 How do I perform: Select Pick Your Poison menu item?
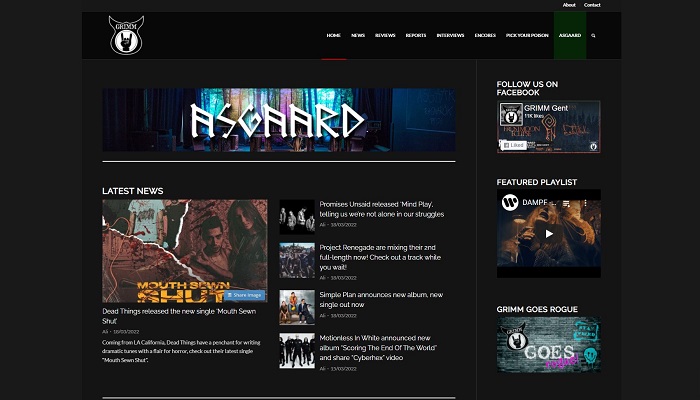tap(525, 35)
